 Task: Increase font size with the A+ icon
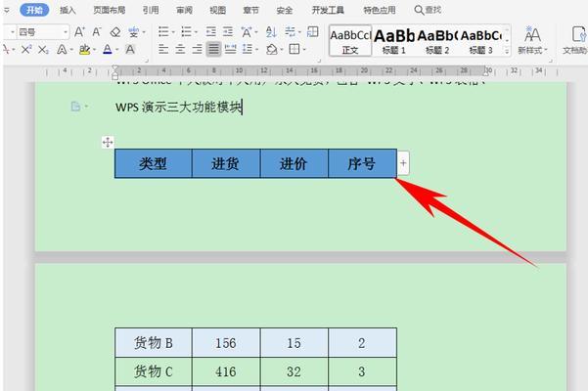pyautogui.click(x=79, y=32)
